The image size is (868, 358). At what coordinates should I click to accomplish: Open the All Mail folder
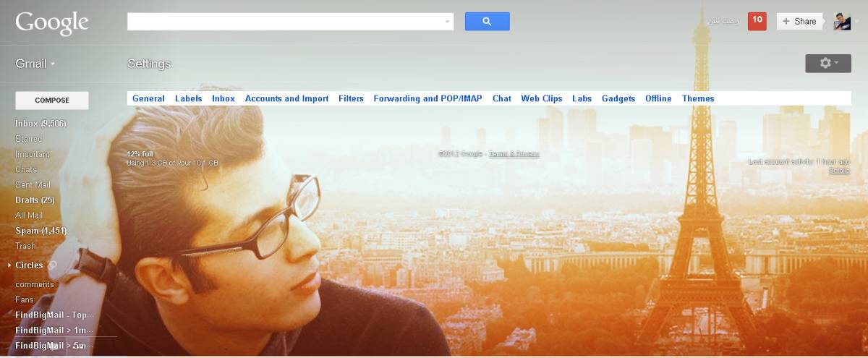pos(29,216)
